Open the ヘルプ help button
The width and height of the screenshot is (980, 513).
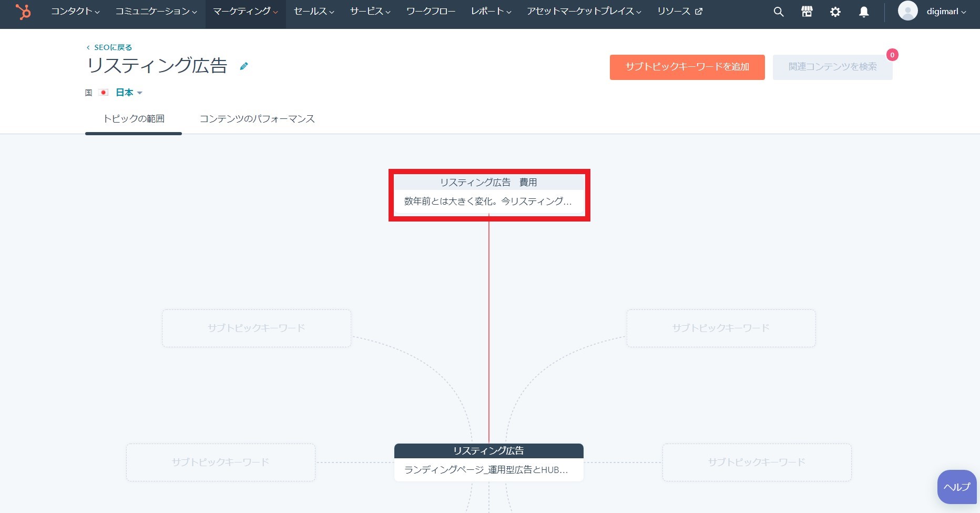point(957,487)
